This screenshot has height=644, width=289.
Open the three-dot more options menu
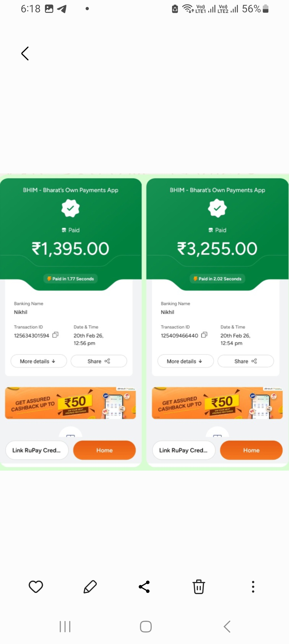point(253,587)
